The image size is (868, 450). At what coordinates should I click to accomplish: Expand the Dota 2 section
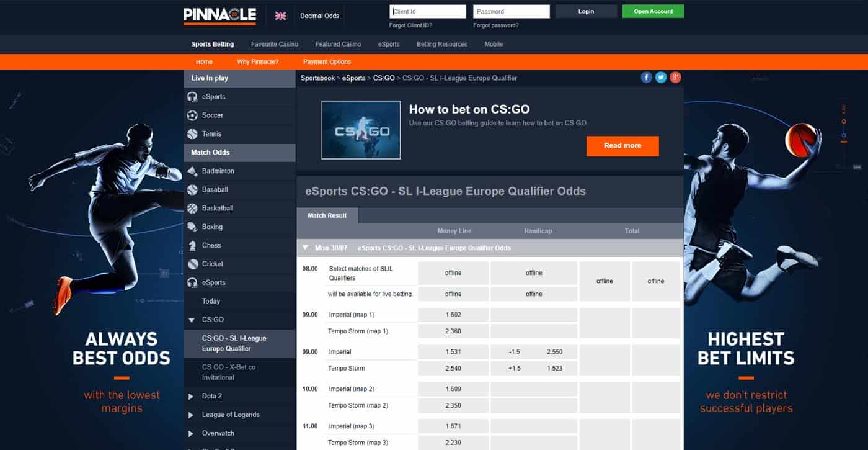pyautogui.click(x=191, y=396)
